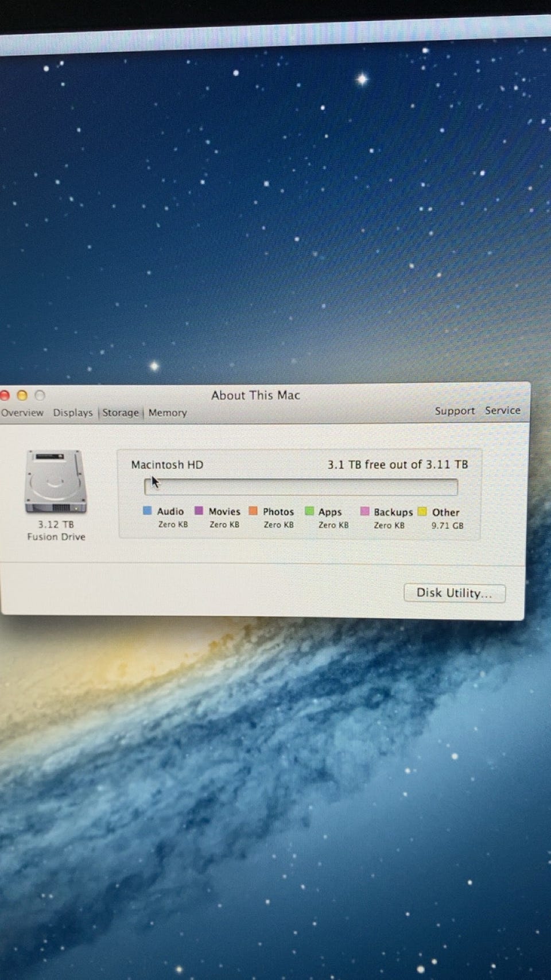Open the Service link

tap(502, 410)
